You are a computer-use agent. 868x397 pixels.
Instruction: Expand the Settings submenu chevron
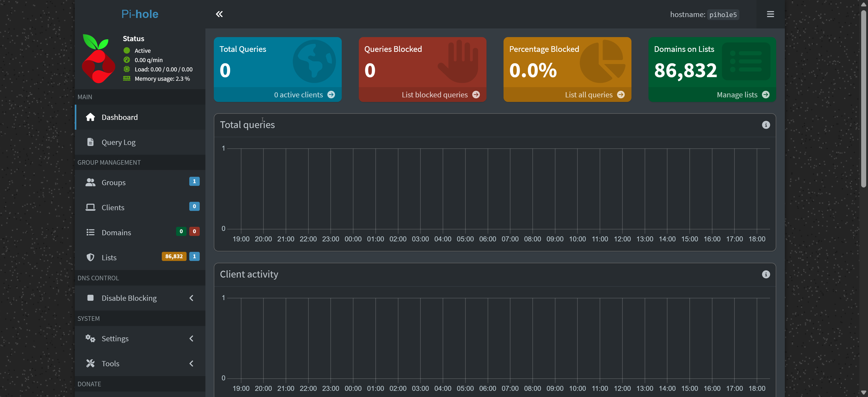tap(191, 339)
